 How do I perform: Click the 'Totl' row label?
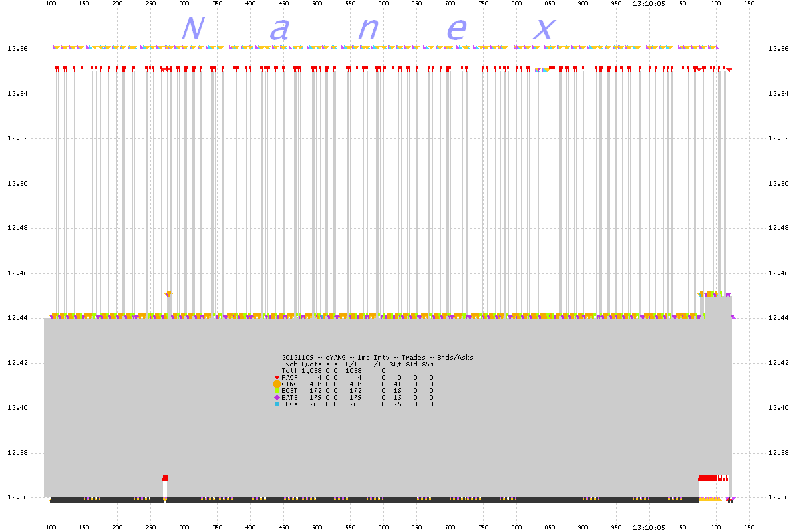coord(289,371)
